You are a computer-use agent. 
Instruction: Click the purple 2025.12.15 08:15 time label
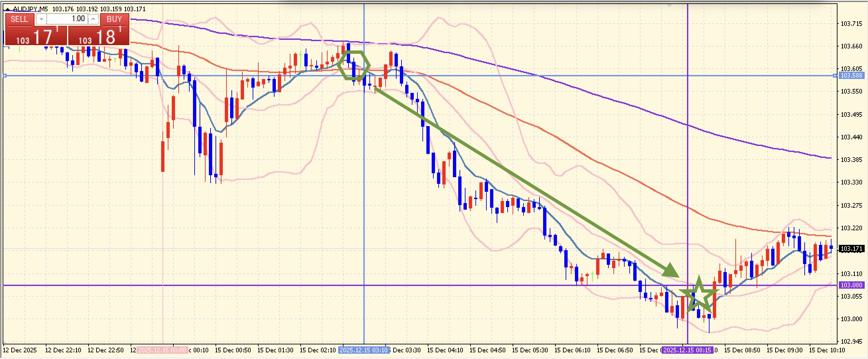(x=687, y=350)
